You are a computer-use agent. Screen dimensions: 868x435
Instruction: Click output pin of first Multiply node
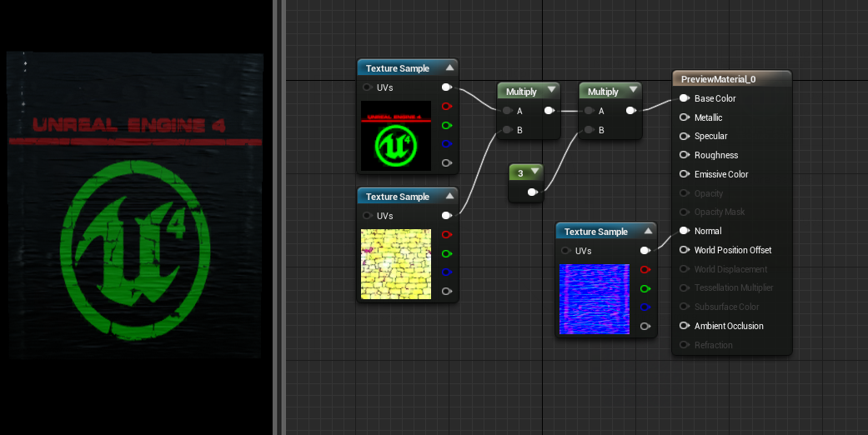[549, 111]
